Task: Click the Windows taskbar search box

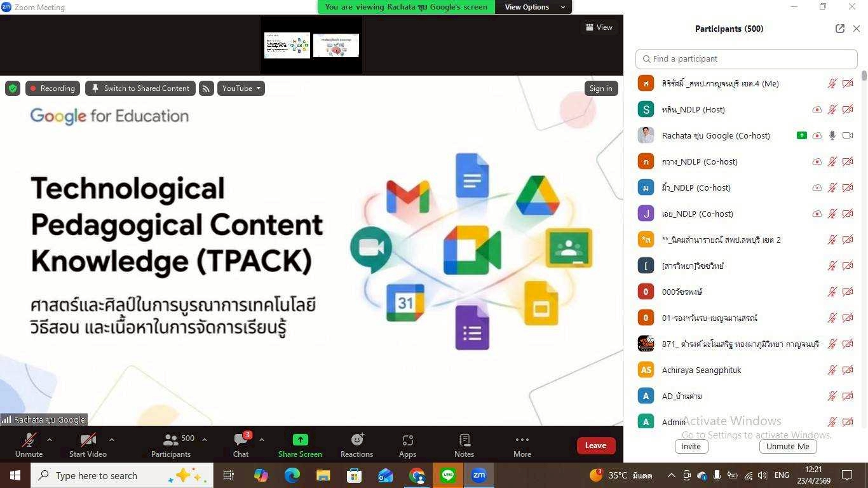Action: point(122,475)
